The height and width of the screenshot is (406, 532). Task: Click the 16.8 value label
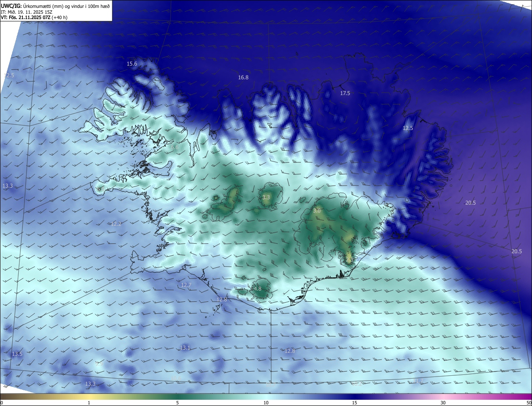coord(243,78)
